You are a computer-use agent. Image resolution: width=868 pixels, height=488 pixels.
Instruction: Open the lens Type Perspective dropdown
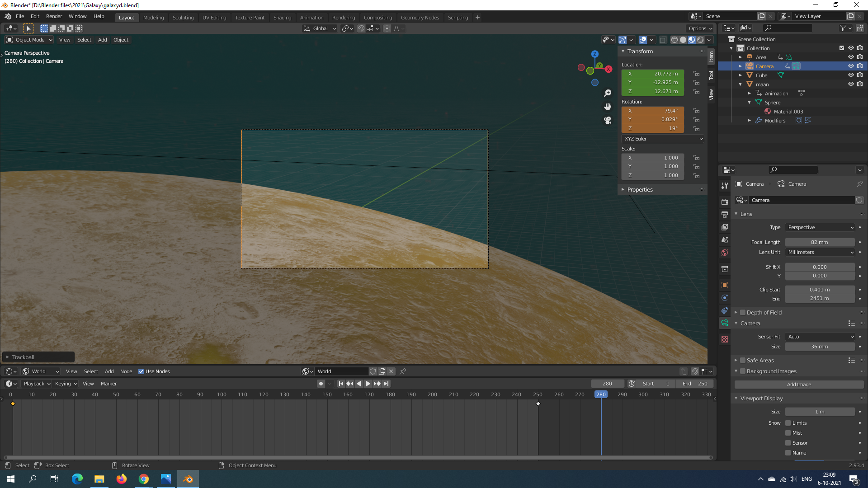(x=820, y=227)
